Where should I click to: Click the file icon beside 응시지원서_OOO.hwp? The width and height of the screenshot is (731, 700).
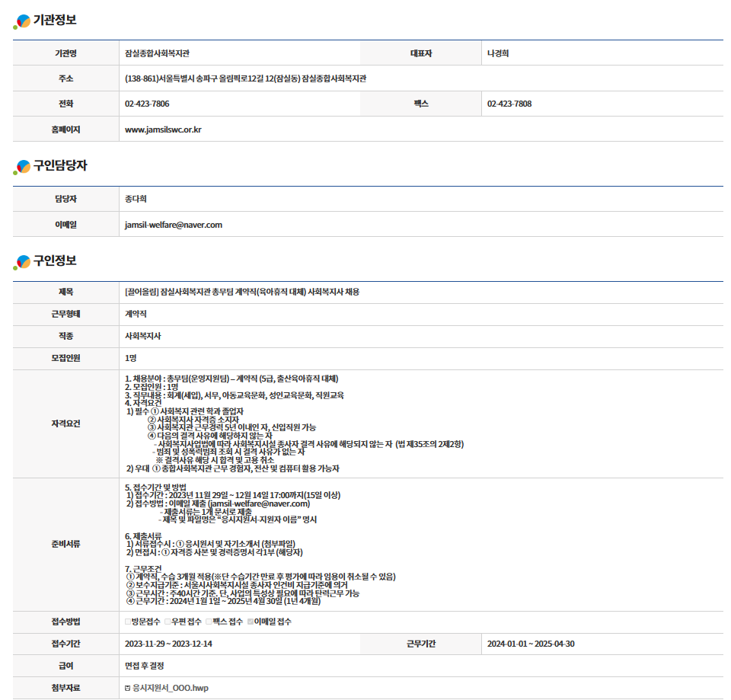tap(128, 688)
